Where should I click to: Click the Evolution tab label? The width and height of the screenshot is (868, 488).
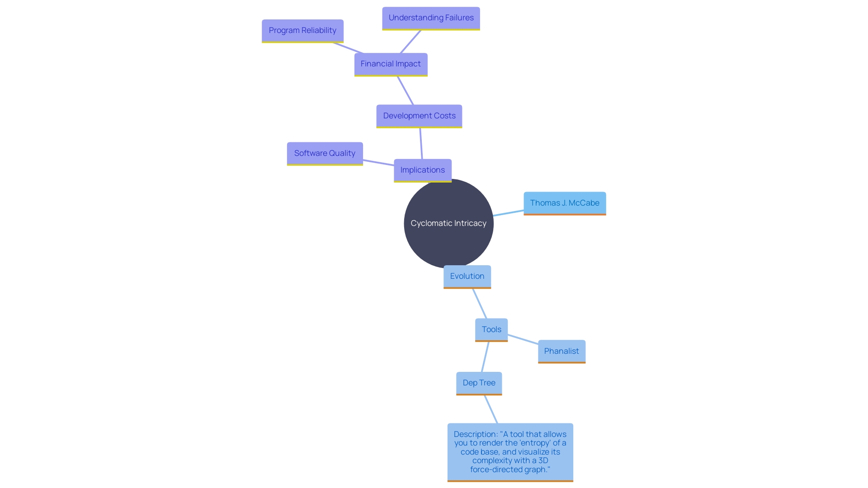coord(468,276)
